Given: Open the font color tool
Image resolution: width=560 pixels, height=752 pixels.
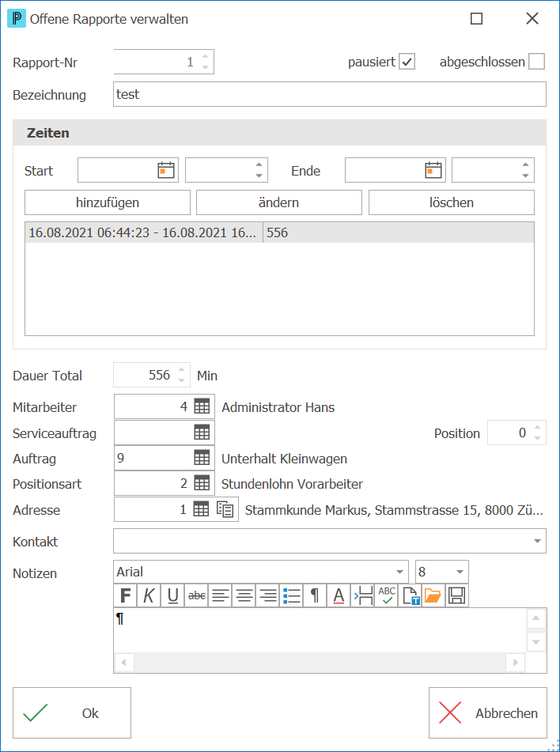Looking at the screenshot, I should (x=339, y=595).
